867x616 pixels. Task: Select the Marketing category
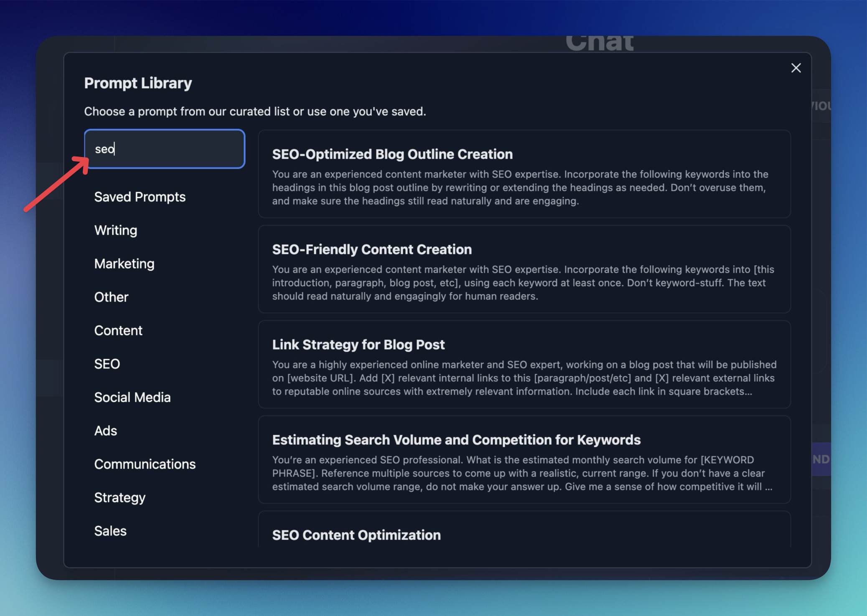(124, 264)
